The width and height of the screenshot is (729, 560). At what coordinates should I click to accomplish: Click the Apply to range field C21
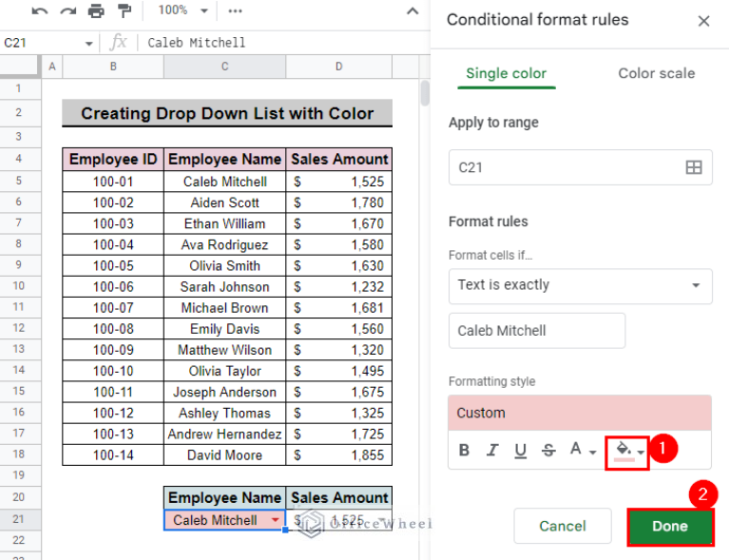click(580, 167)
